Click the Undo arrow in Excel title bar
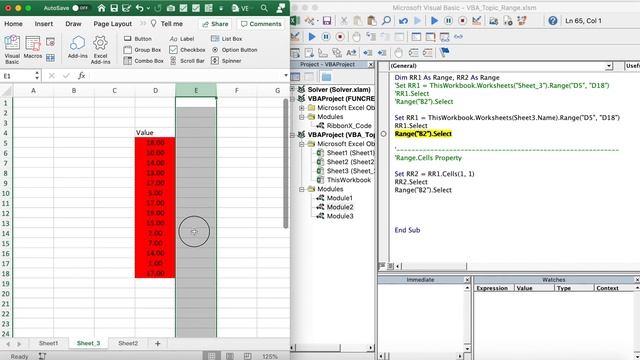 click(140, 8)
